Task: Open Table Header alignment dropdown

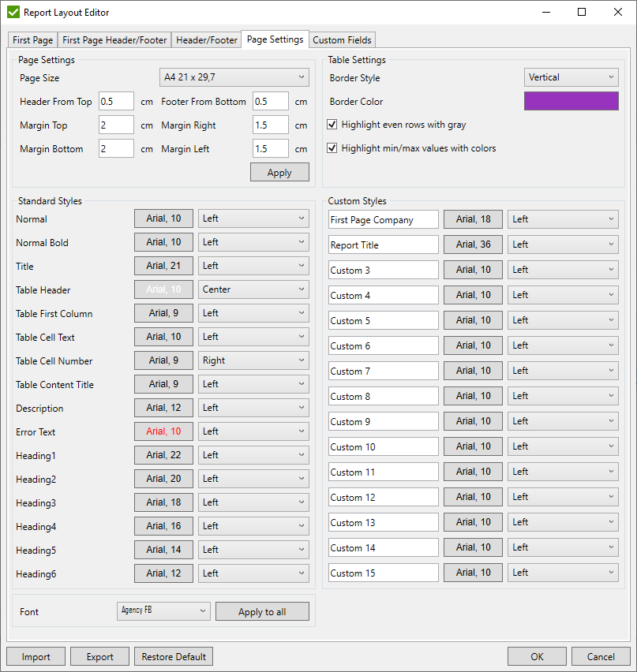Action: pyautogui.click(x=253, y=289)
